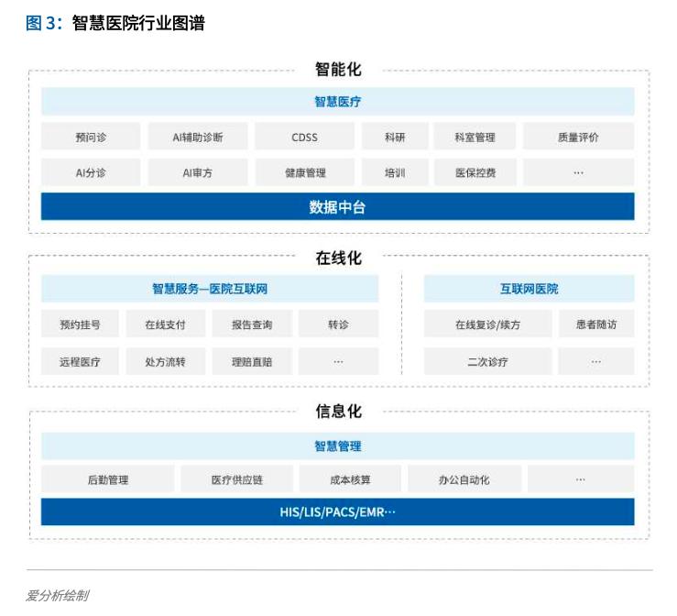Select the 信息化 section heading
Viewport: 677px width, 616px height.
pyautogui.click(x=338, y=411)
